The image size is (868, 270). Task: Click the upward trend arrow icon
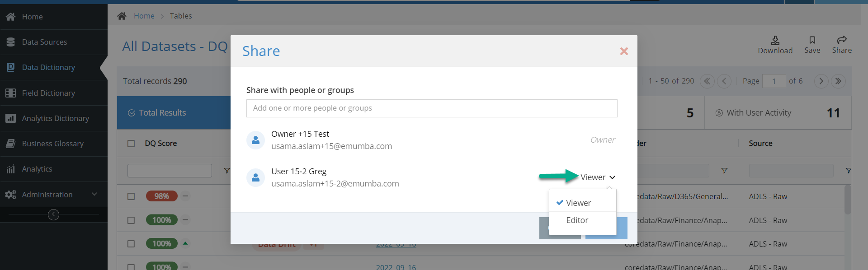tap(185, 243)
